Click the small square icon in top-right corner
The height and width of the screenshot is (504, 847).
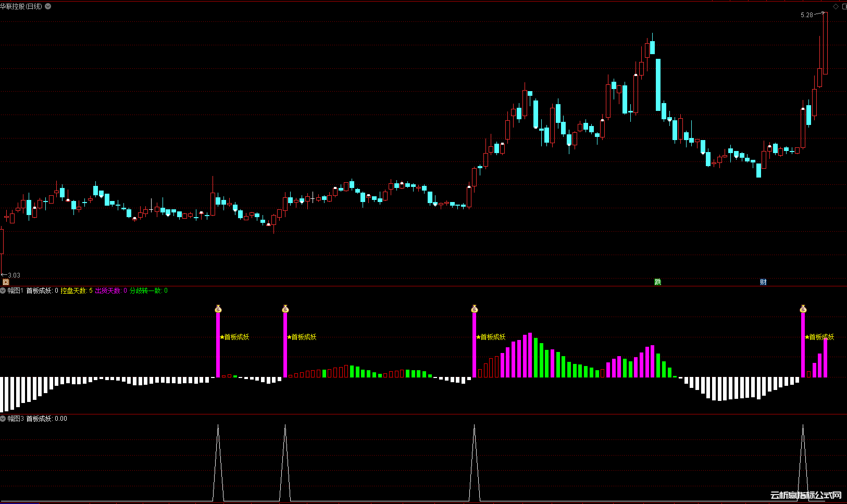(x=843, y=6)
